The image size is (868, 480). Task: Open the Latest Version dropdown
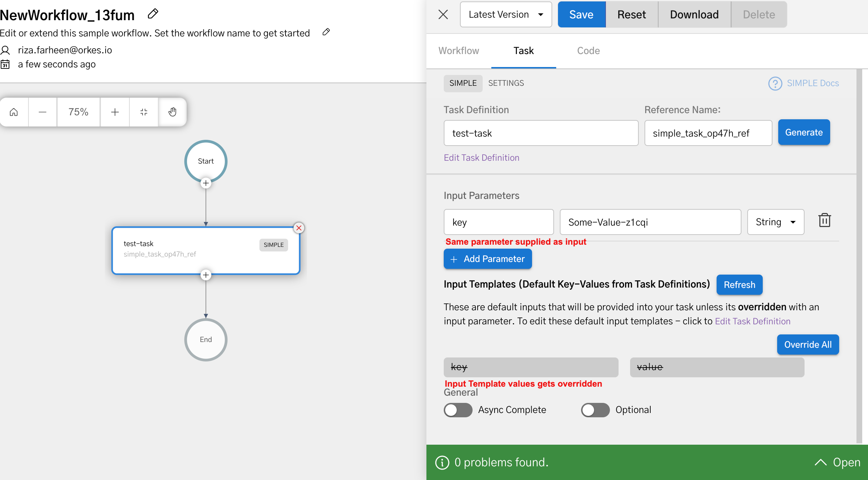(x=506, y=14)
